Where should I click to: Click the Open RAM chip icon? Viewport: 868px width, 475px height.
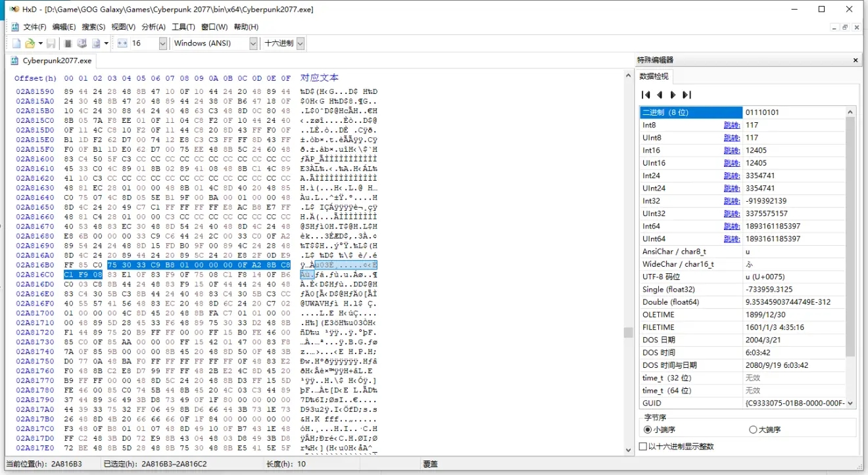point(68,43)
